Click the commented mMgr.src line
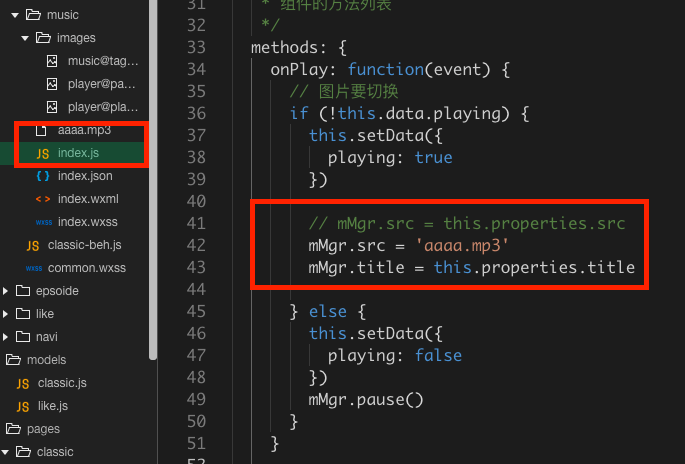The image size is (685, 464). [x=467, y=224]
